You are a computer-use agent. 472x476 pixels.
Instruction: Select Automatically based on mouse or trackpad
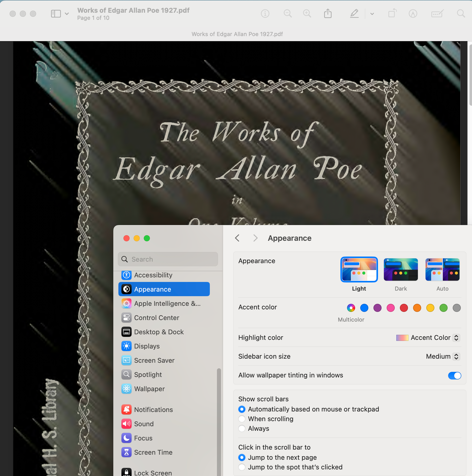point(242,409)
